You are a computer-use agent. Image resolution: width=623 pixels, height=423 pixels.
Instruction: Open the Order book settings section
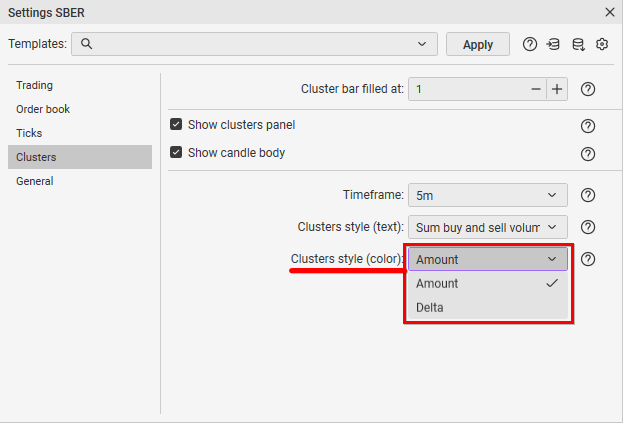(x=43, y=109)
